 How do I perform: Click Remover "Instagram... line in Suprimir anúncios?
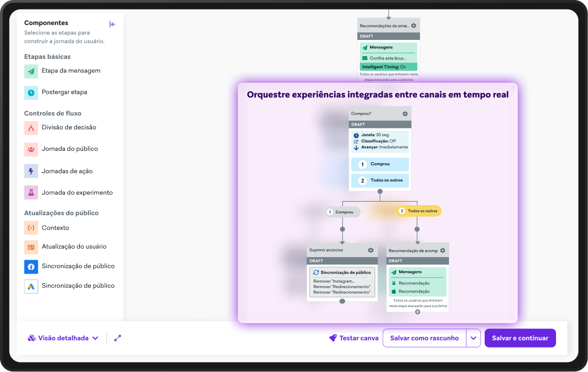point(334,281)
